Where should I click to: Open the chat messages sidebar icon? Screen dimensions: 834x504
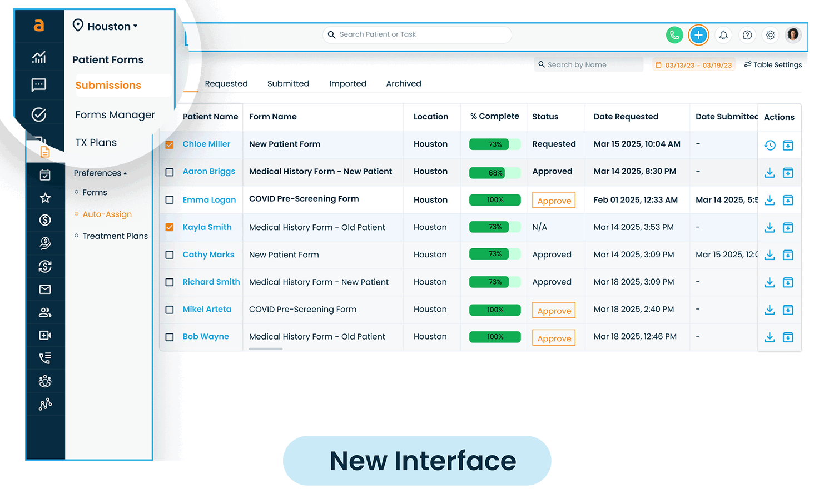click(39, 85)
